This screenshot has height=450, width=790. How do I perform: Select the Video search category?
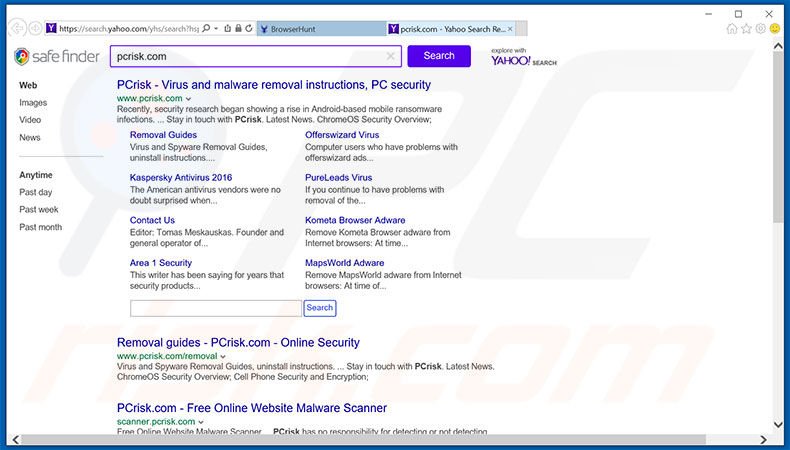click(30, 120)
